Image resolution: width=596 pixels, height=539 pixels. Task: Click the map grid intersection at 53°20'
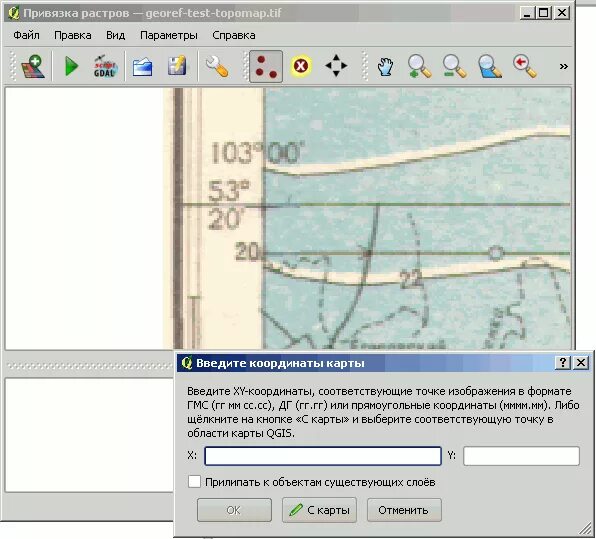pos(264,206)
